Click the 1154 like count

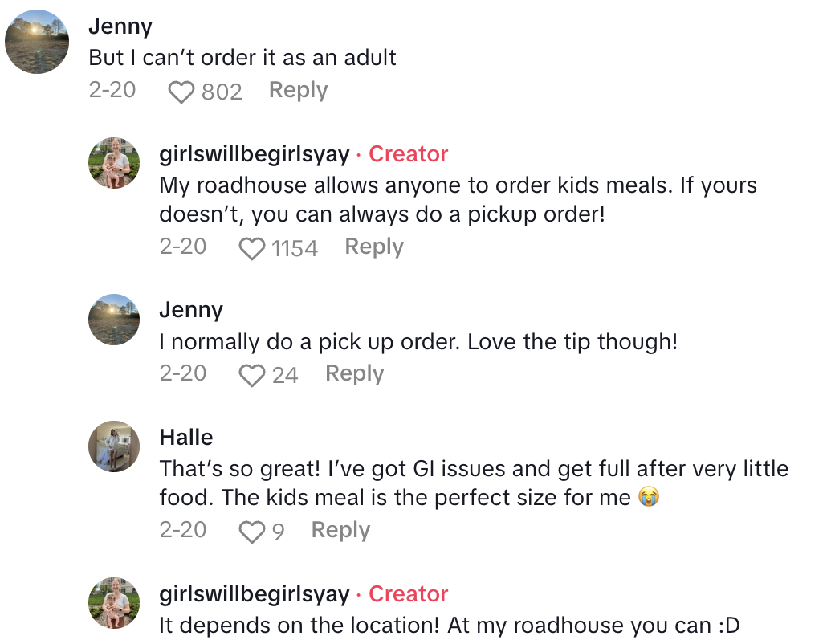tap(295, 248)
